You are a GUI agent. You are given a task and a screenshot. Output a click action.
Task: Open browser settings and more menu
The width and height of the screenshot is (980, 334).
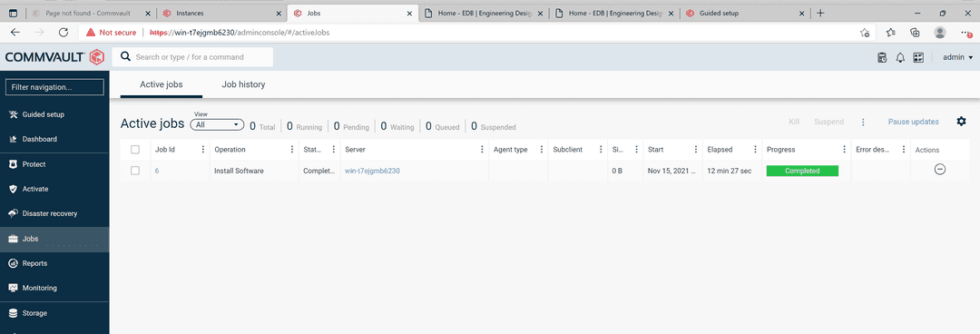(966, 33)
